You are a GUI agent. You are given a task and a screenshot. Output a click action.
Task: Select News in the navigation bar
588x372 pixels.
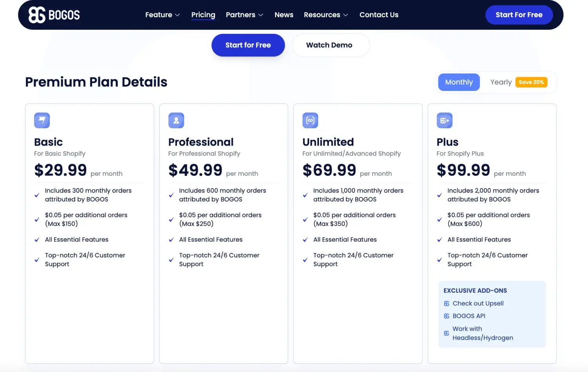coord(283,15)
